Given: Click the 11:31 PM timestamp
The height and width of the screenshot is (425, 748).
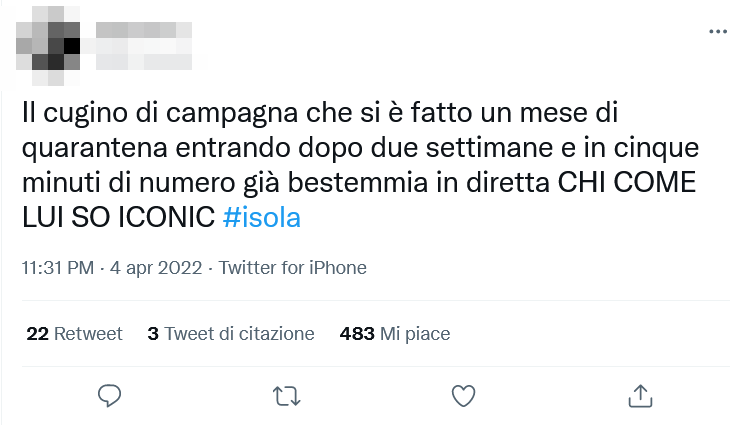Looking at the screenshot, I should (x=58, y=268).
